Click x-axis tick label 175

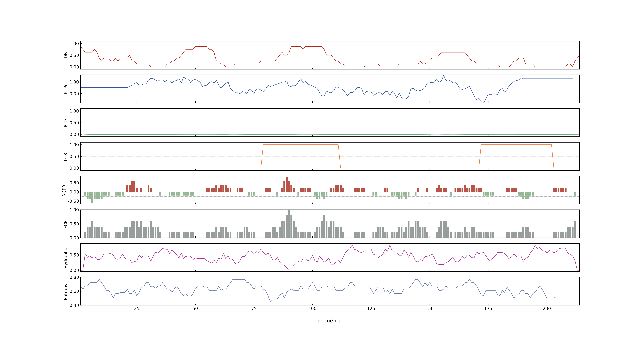coord(488,309)
